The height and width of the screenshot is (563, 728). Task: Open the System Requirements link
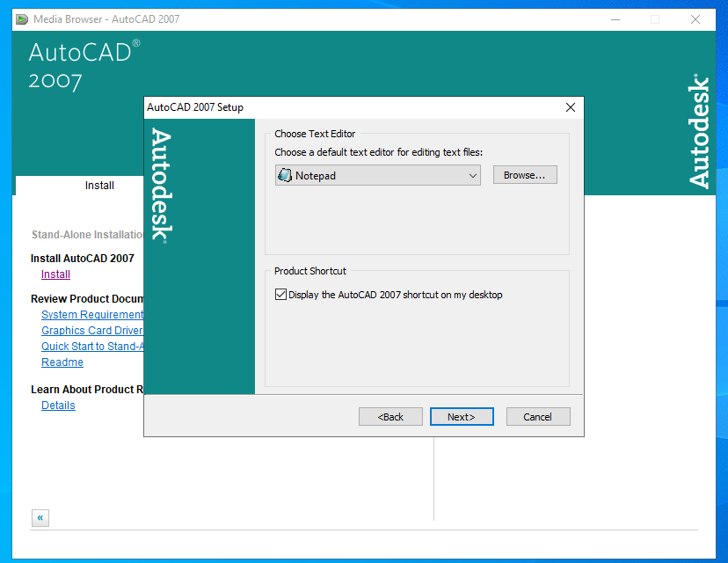(x=91, y=315)
